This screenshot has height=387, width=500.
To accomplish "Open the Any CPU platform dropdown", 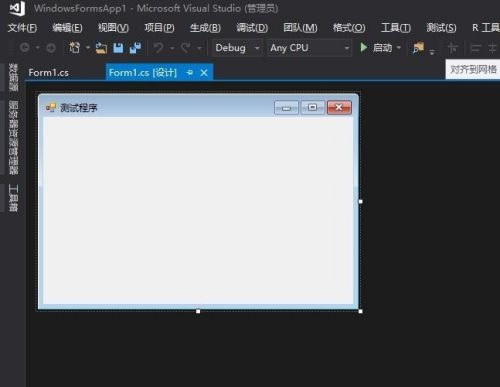I will click(309, 48).
